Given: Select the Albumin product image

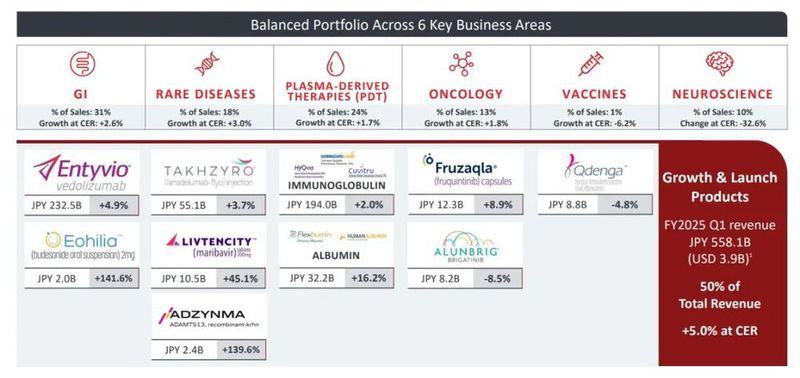Looking at the screenshot, I should [337, 244].
